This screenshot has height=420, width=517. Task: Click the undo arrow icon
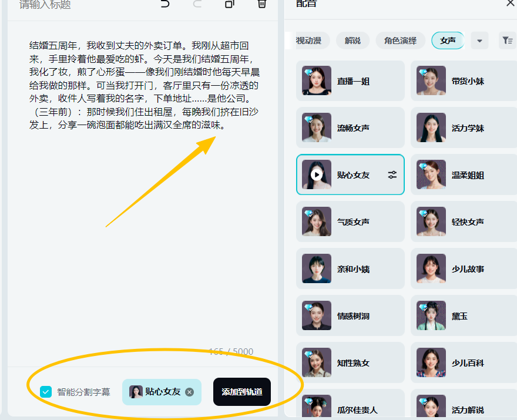pyautogui.click(x=165, y=4)
